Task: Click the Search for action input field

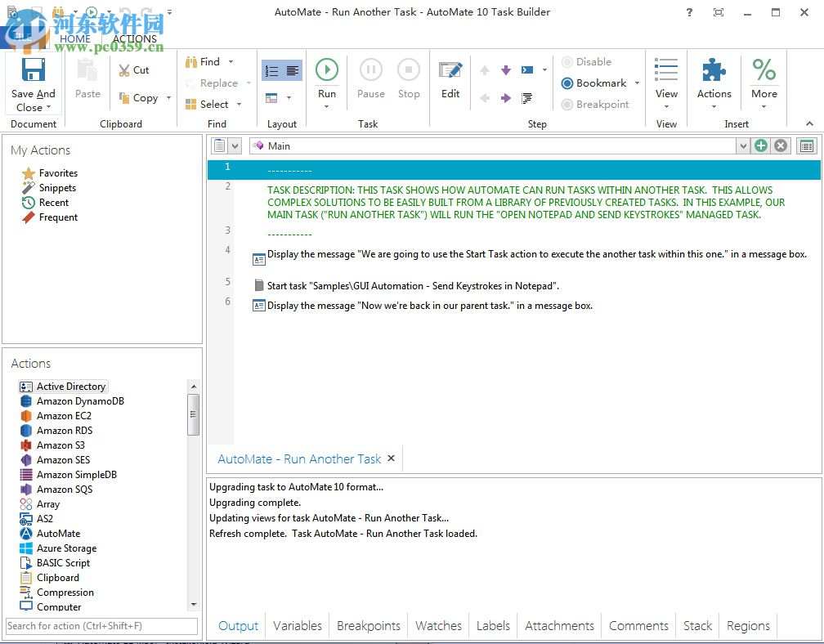Action: (x=101, y=626)
